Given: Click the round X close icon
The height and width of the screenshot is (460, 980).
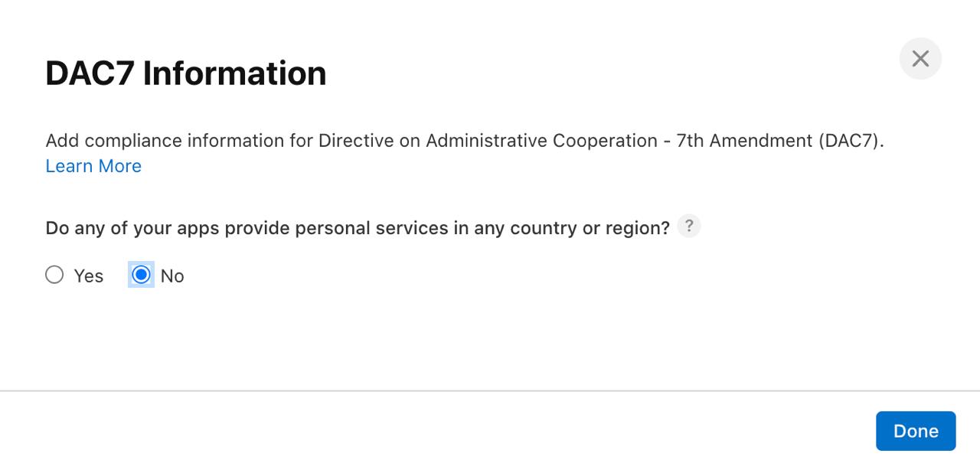Looking at the screenshot, I should (920, 58).
